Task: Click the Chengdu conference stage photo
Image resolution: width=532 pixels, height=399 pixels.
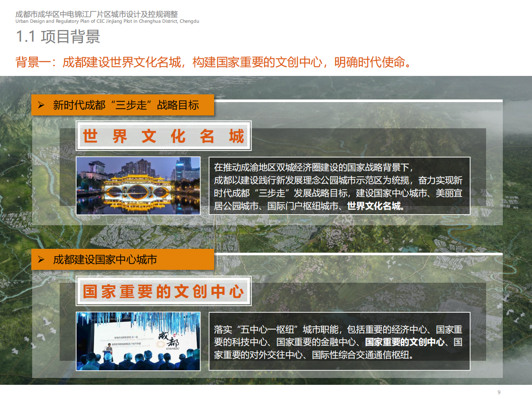Action: [138, 341]
